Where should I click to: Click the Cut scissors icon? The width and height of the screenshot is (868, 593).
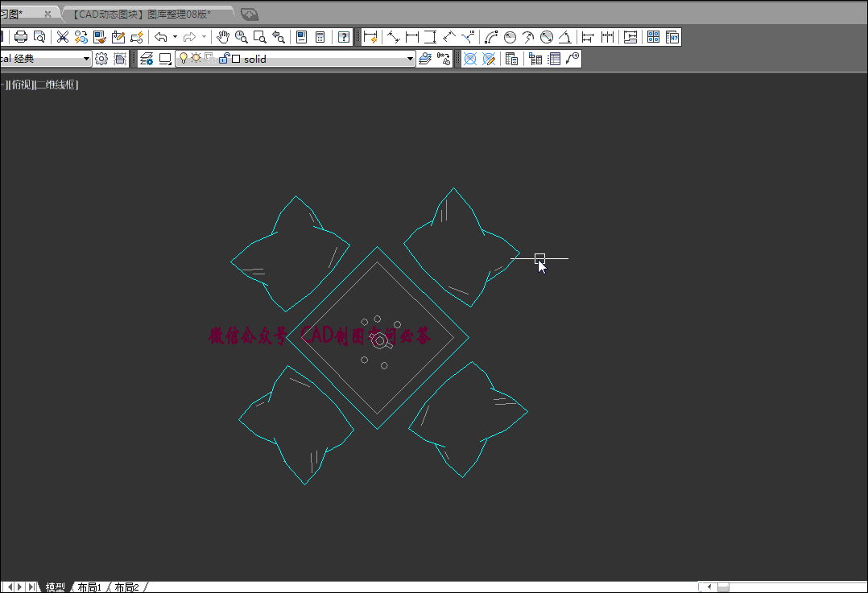click(x=63, y=37)
